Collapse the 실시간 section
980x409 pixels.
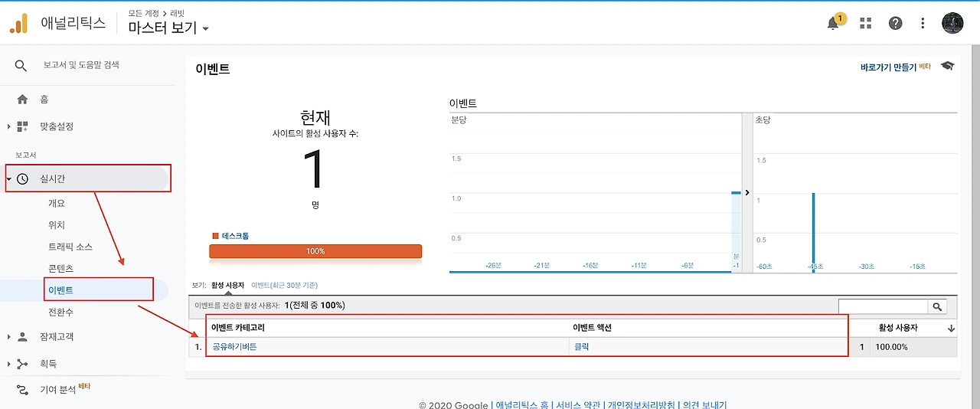click(x=8, y=178)
